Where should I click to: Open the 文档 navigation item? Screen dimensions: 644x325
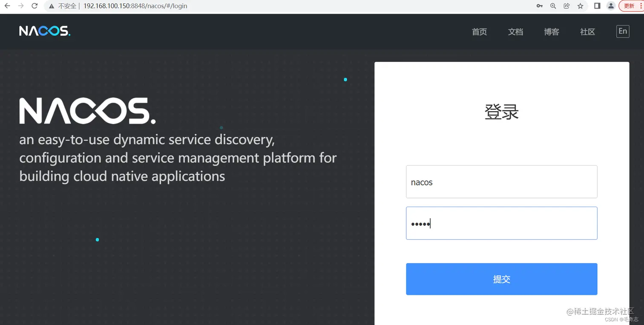click(x=515, y=32)
